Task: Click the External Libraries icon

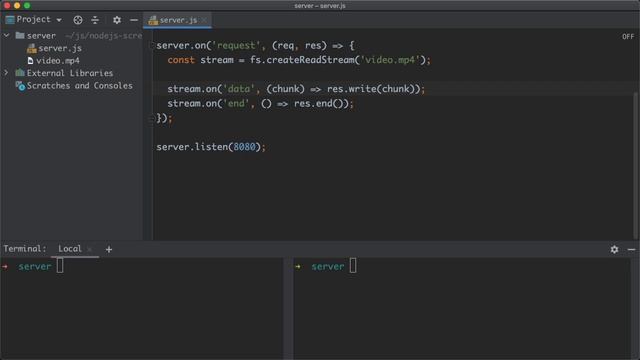Action: tap(20, 73)
